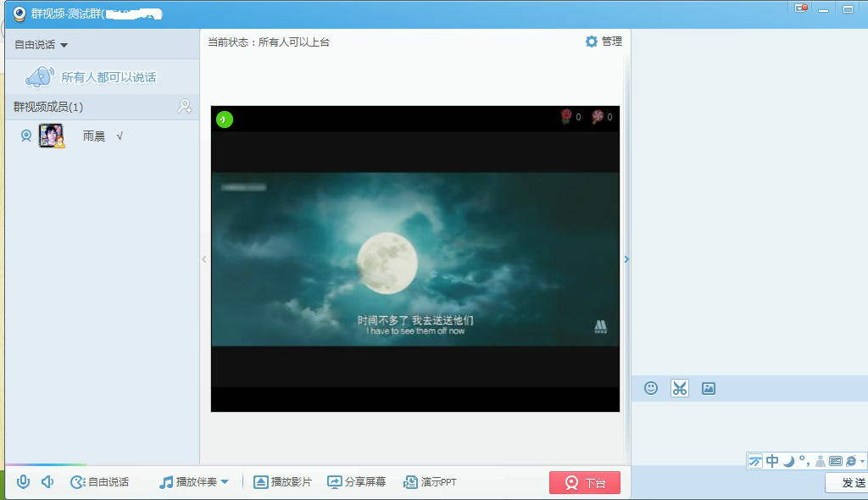This screenshot has height=500, width=868.
Task: Open the emoji smiley picker
Action: point(651,388)
